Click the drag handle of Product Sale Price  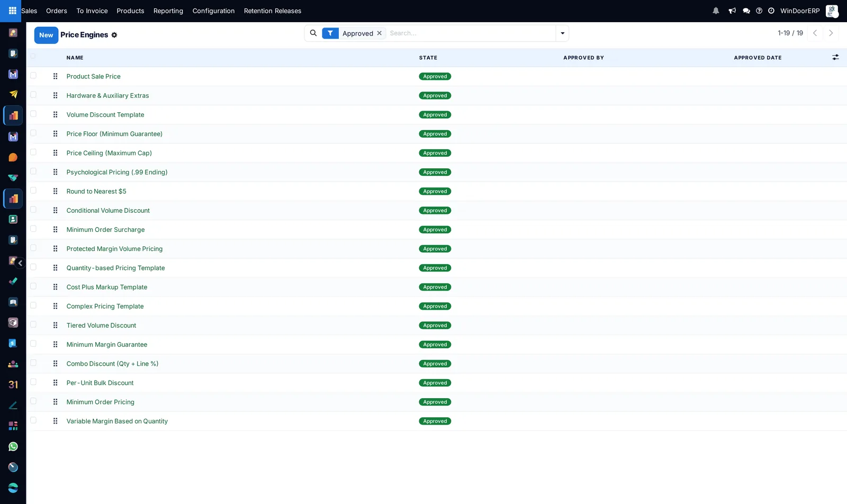(x=55, y=76)
